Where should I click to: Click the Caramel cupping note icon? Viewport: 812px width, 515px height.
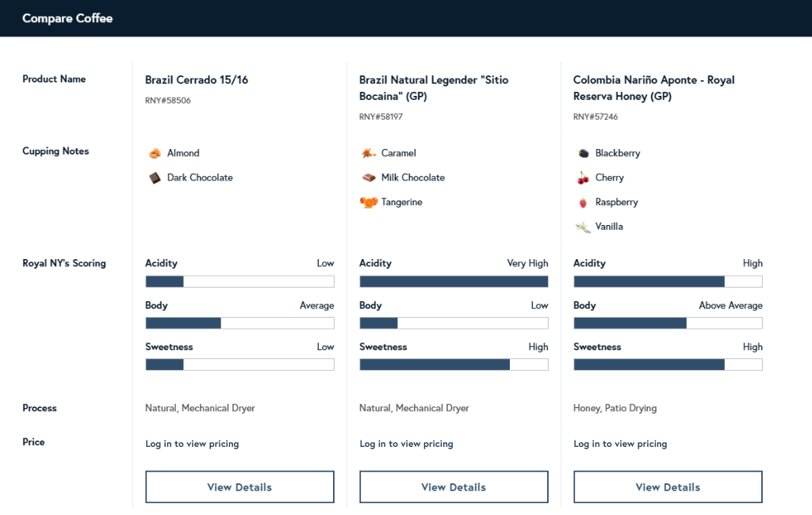point(369,153)
